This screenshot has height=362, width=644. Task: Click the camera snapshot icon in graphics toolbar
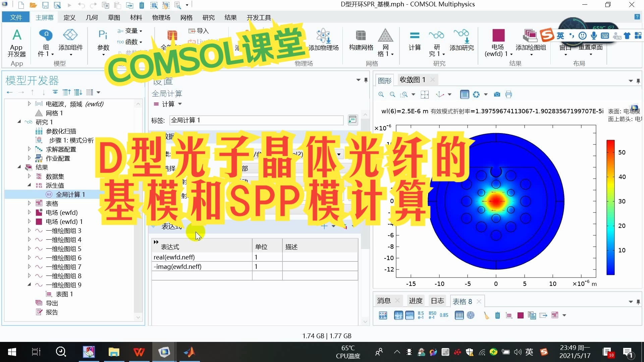[497, 95]
